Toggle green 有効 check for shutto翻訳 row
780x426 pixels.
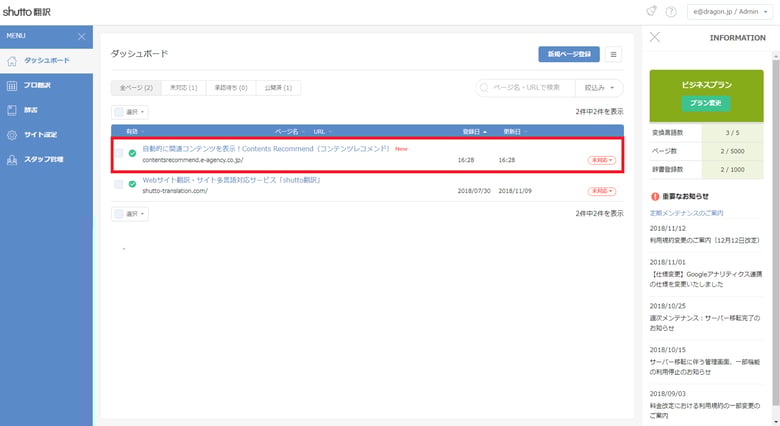tap(132, 184)
